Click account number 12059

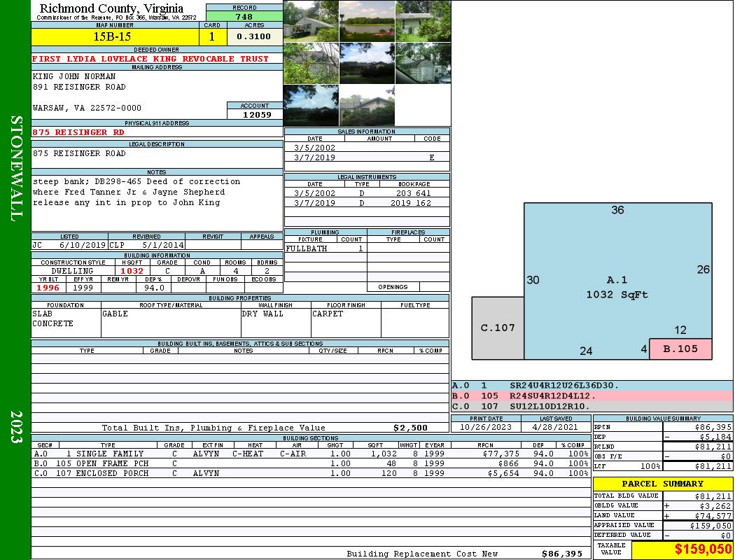(255, 115)
